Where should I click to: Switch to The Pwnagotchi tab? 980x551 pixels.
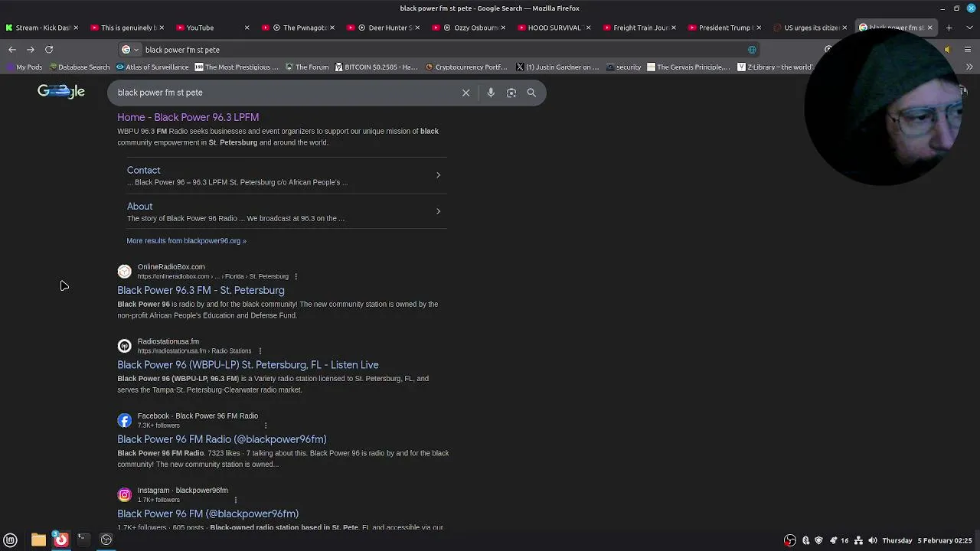pos(299,28)
